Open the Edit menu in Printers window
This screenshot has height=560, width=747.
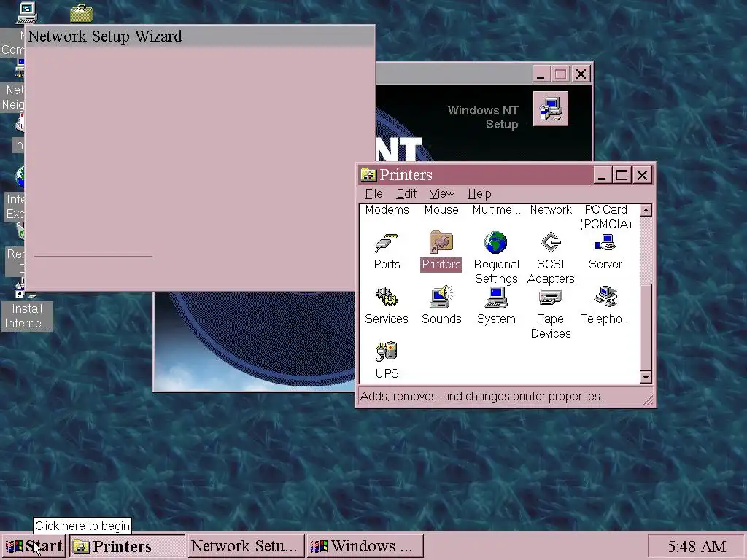click(406, 194)
